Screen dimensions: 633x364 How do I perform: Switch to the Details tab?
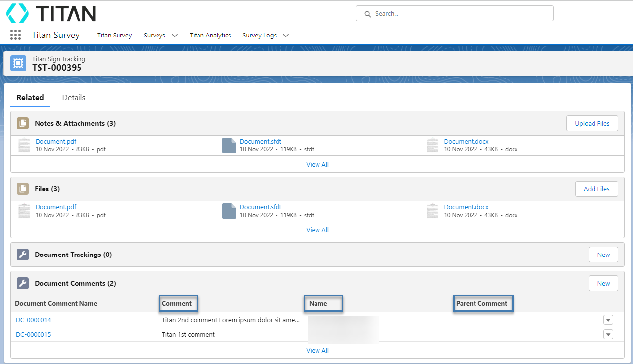pos(74,98)
